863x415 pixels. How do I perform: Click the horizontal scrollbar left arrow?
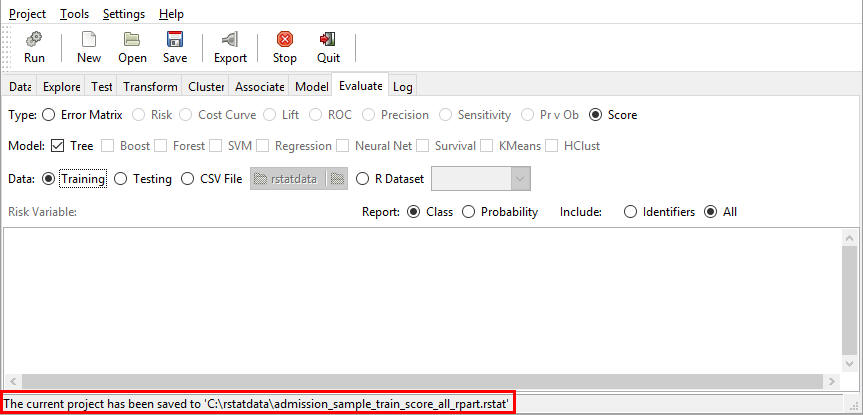pyautogui.click(x=13, y=381)
